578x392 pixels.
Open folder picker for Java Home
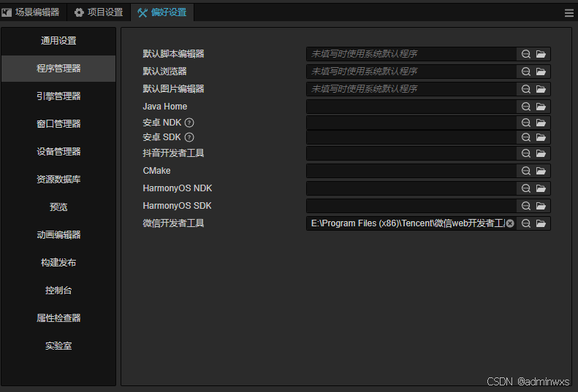pos(541,107)
